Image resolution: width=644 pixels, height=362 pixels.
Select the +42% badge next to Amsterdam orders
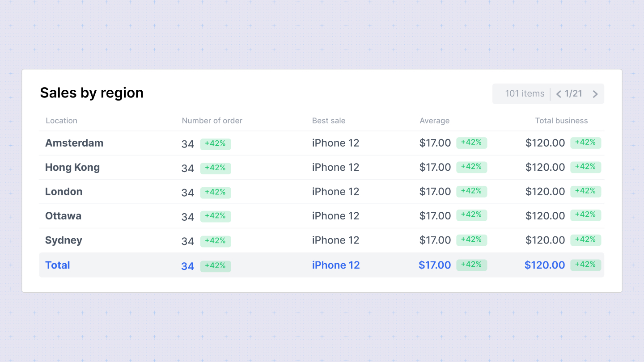pos(216,144)
